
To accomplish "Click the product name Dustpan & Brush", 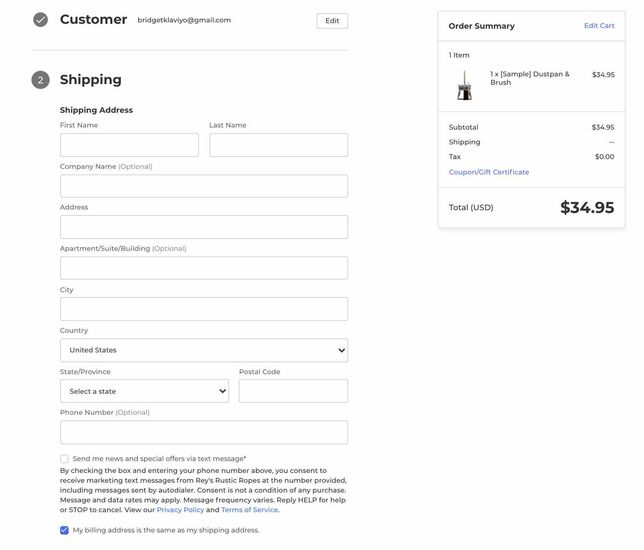I will (x=530, y=78).
